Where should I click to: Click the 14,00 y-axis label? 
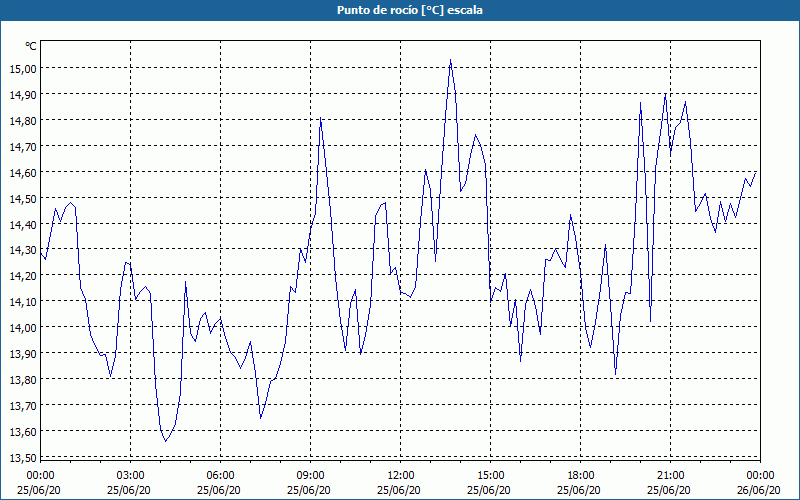23,328
